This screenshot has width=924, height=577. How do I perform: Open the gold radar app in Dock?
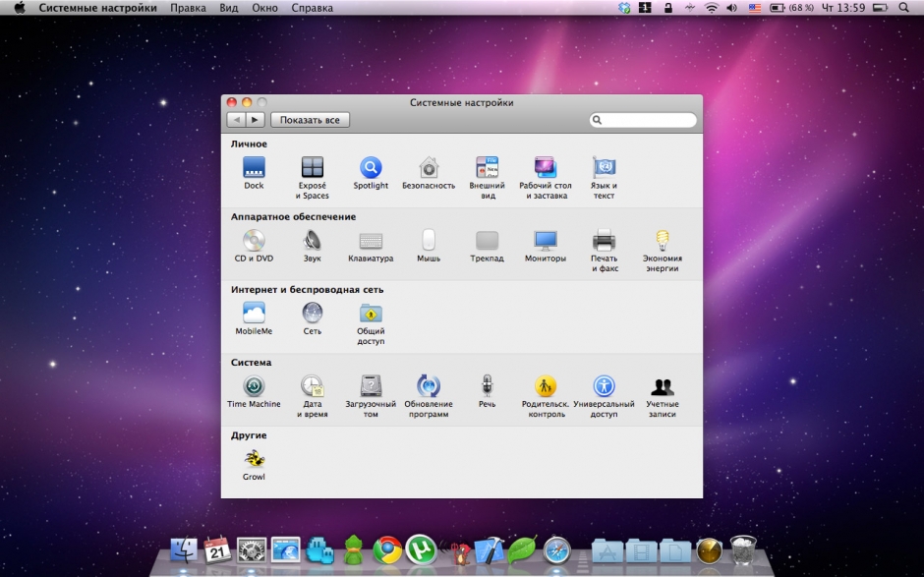(x=709, y=551)
